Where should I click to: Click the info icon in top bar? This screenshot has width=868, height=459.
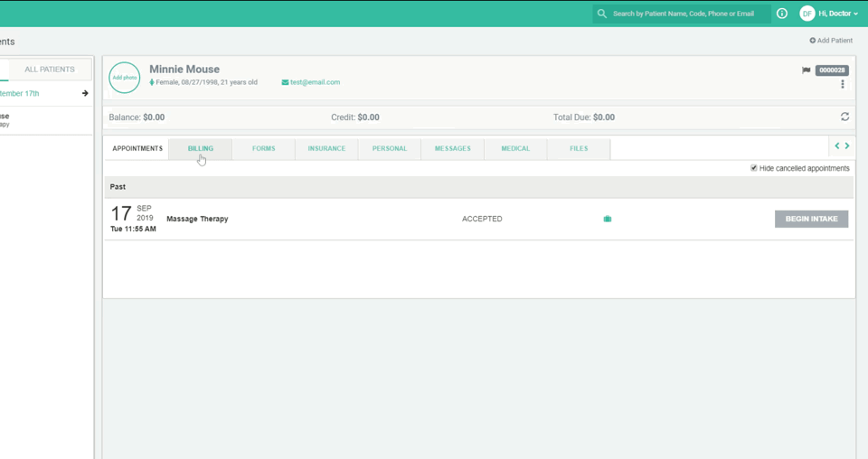click(782, 14)
